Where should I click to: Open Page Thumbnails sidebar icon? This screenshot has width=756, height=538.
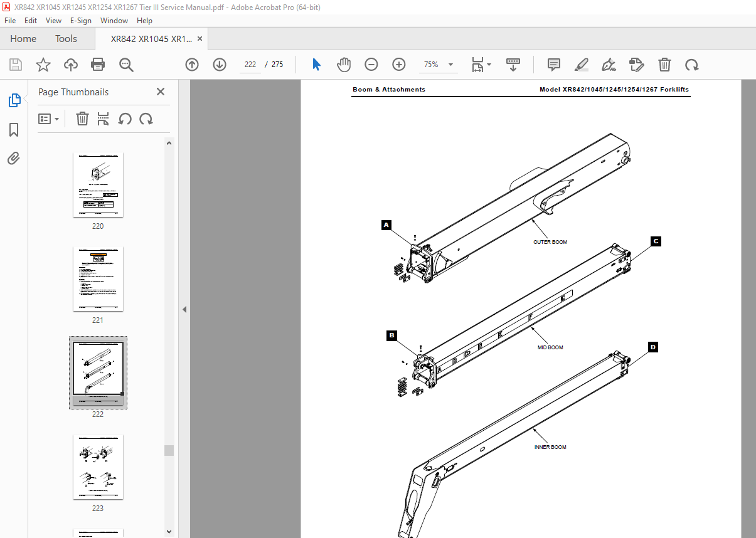[14, 100]
